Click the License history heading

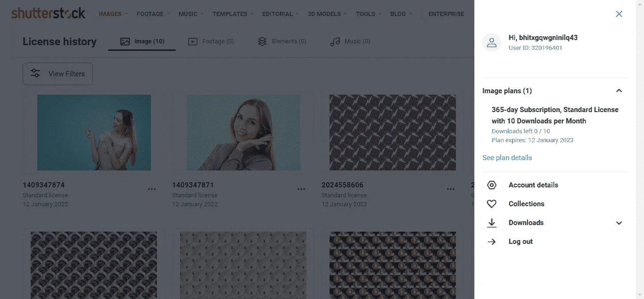[x=59, y=41]
